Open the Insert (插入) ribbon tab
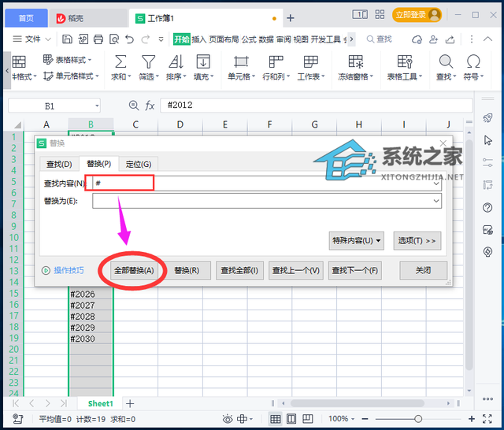This screenshot has height=430, width=504. click(x=199, y=39)
